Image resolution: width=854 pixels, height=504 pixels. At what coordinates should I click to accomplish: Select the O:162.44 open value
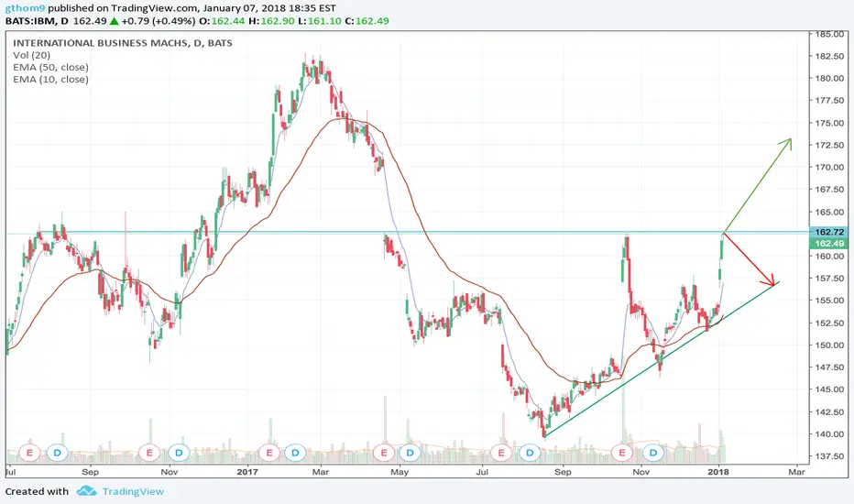[221, 21]
